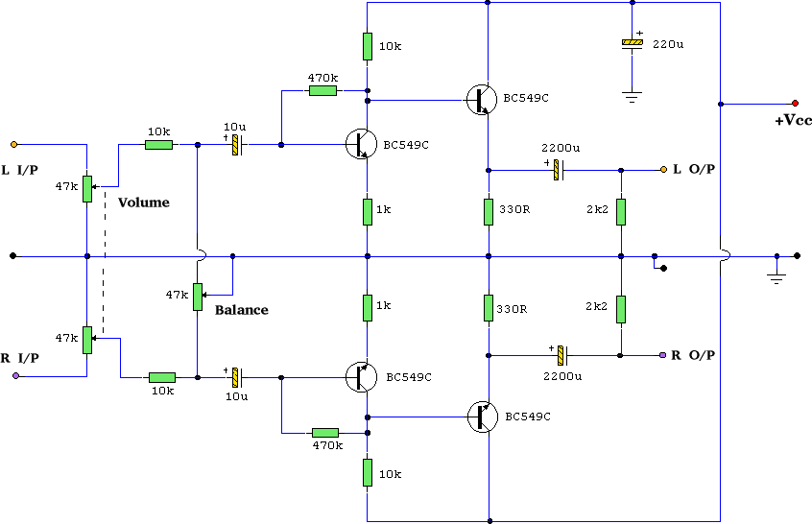Click the upper 470k feedback resistor
The width and height of the screenshot is (812, 524).
coord(322,91)
